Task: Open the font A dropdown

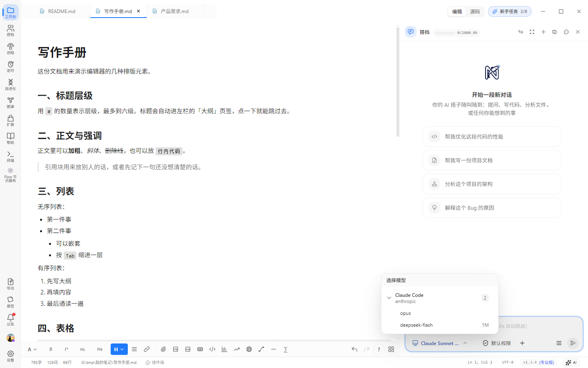Action: (32, 349)
